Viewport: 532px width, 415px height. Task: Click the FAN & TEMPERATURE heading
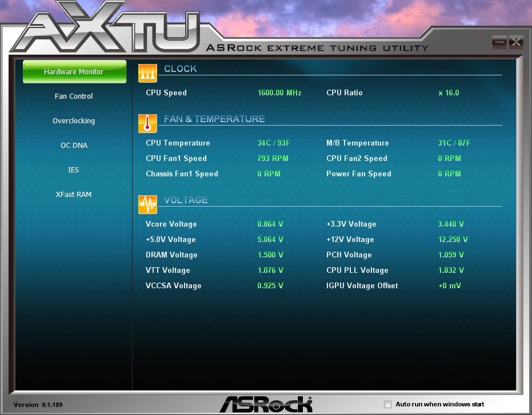pyautogui.click(x=214, y=119)
